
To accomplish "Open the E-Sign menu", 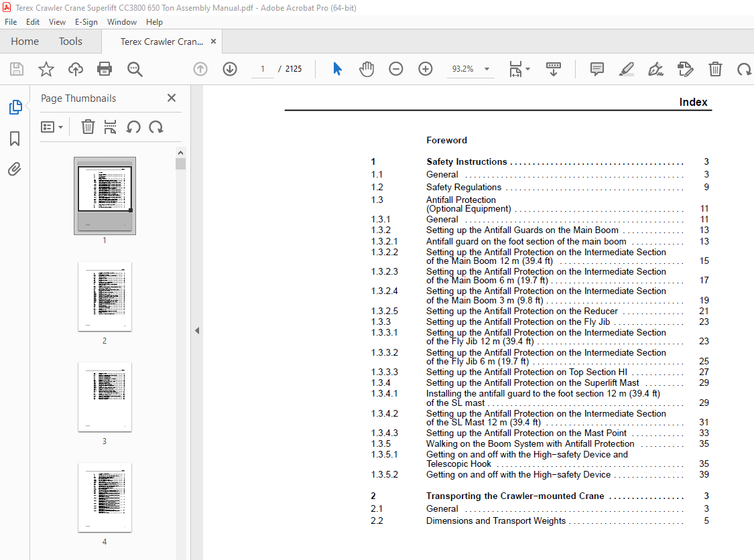I will (86, 22).
